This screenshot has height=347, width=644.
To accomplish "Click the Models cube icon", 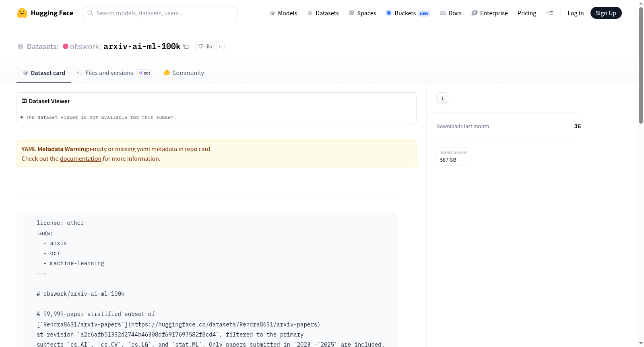I will tap(272, 13).
